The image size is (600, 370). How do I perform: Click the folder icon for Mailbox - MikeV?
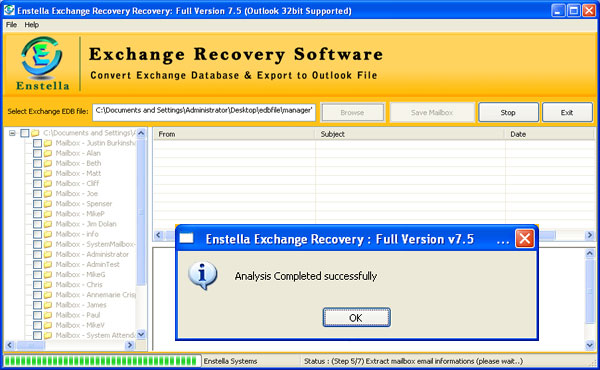(48, 325)
